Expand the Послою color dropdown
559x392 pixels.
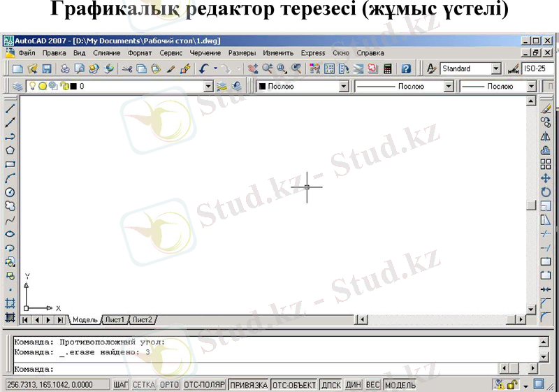(343, 86)
